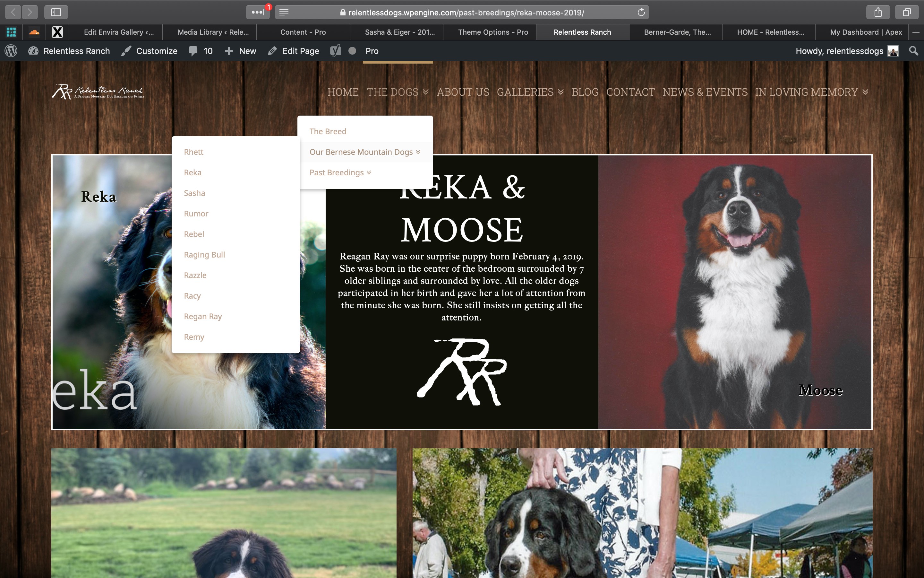Open the pinned X icon tab
This screenshot has width=924, height=578.
click(57, 32)
